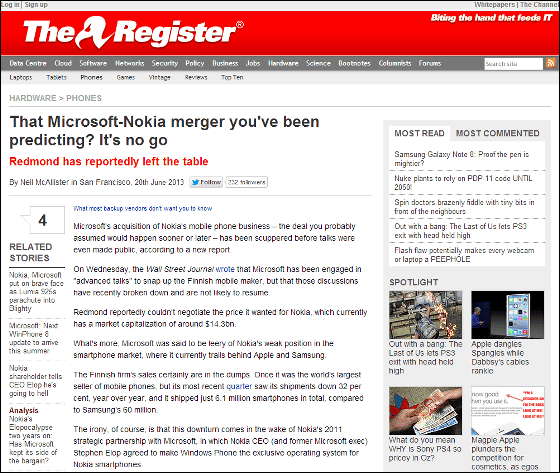Open WinPhone 8 update related story

pos(34,338)
